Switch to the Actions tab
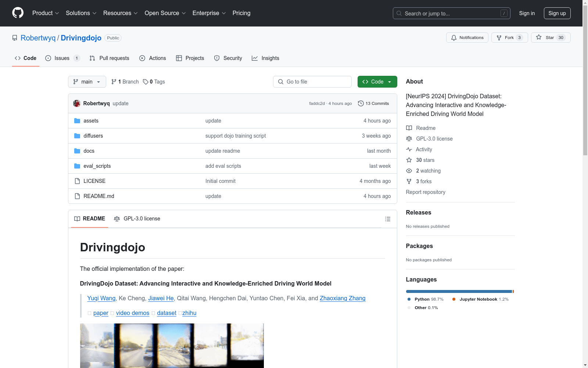The height and width of the screenshot is (368, 588). [153, 58]
